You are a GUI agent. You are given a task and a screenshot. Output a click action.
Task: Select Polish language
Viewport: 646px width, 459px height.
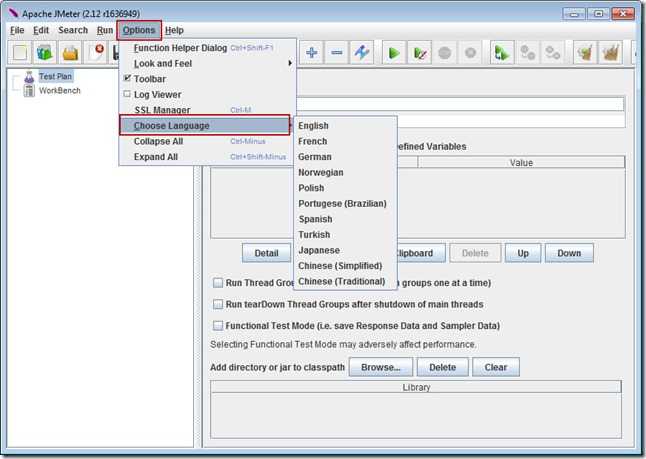click(345, 188)
